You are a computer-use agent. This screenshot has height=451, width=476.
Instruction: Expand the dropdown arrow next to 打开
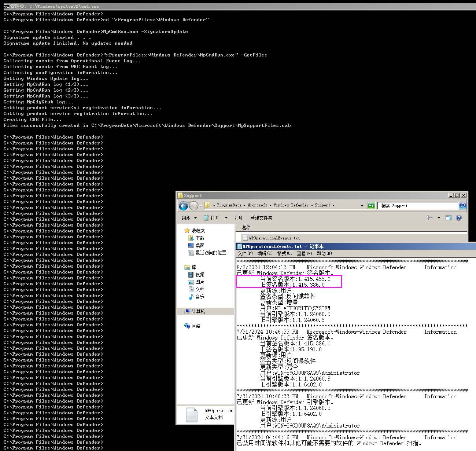point(226,218)
